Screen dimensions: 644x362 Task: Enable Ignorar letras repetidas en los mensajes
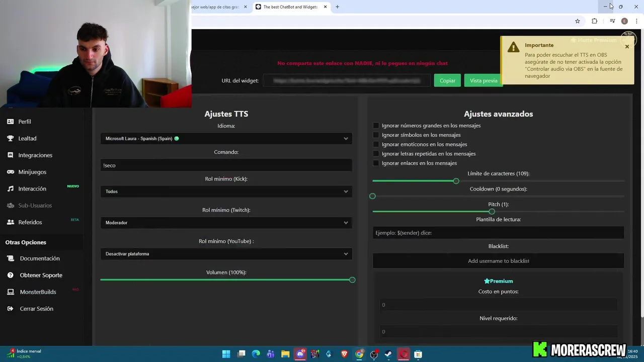(x=376, y=154)
